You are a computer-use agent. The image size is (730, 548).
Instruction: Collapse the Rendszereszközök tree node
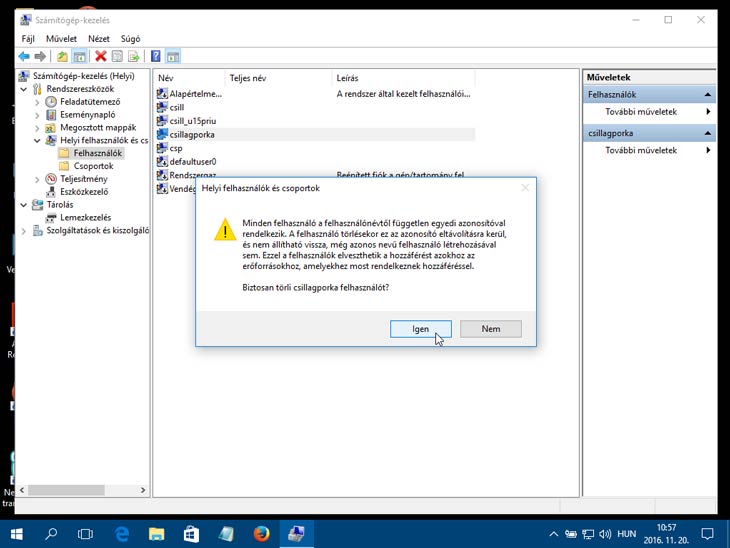(x=24, y=89)
